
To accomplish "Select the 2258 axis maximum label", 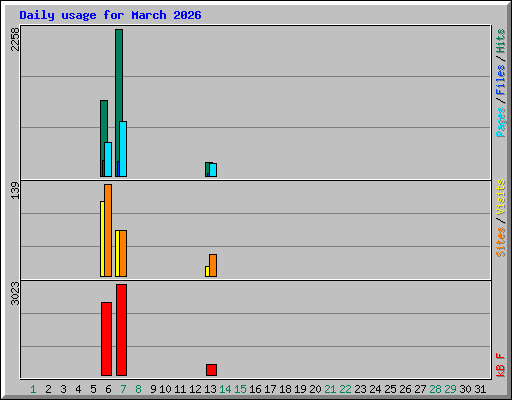I will (x=15, y=39).
